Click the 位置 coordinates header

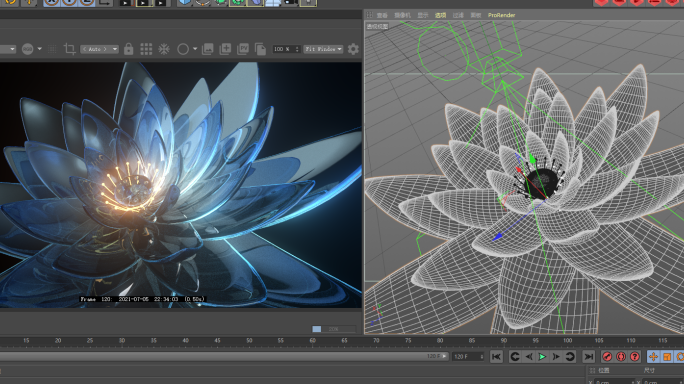point(604,370)
